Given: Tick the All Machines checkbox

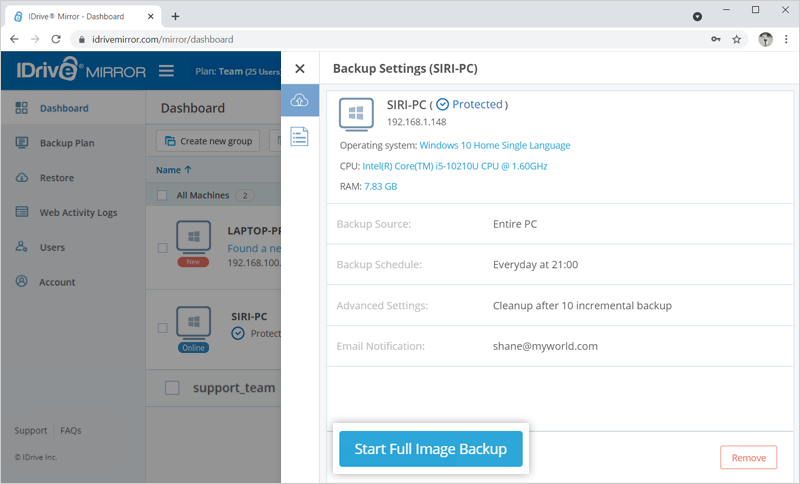Looking at the screenshot, I should (162, 195).
